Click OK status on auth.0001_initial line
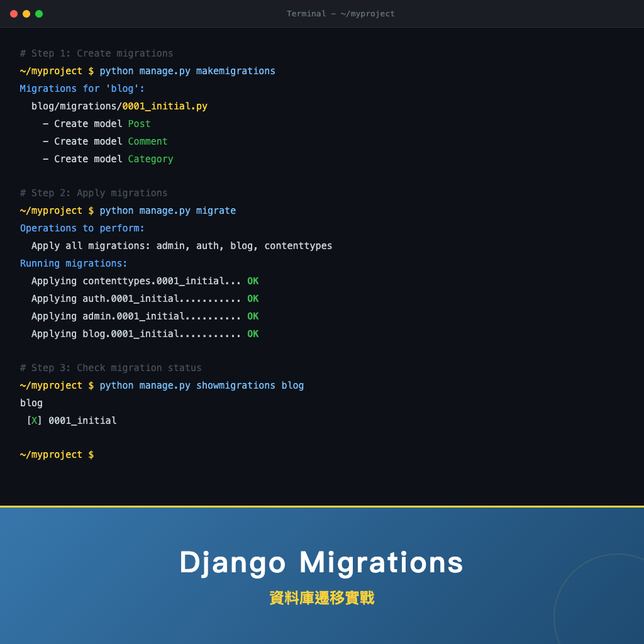 [253, 299]
